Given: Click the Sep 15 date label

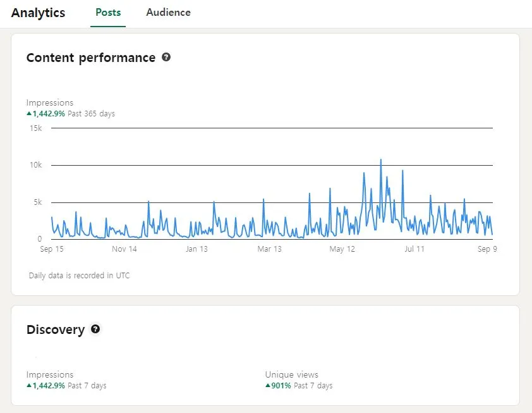Looking at the screenshot, I should pyautogui.click(x=52, y=249).
